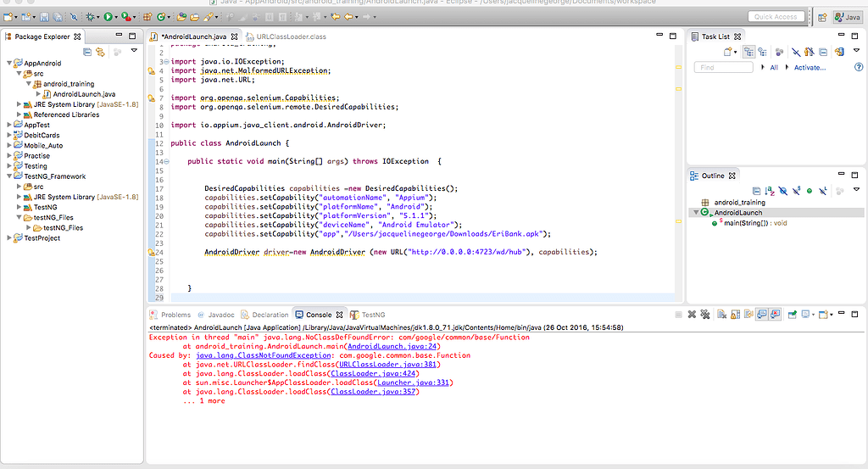This screenshot has height=469, width=868.
Task: Collapse All in Package Explorer
Action: point(87,52)
